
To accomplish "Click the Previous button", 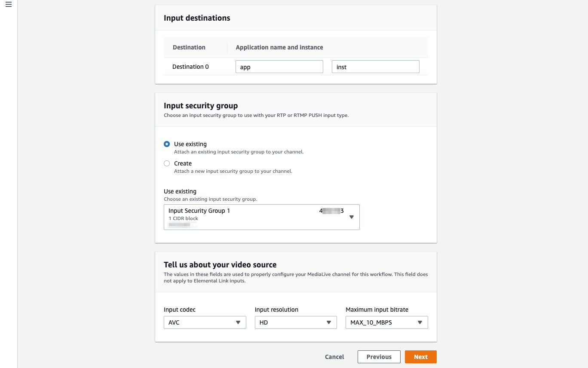I will 379,357.
